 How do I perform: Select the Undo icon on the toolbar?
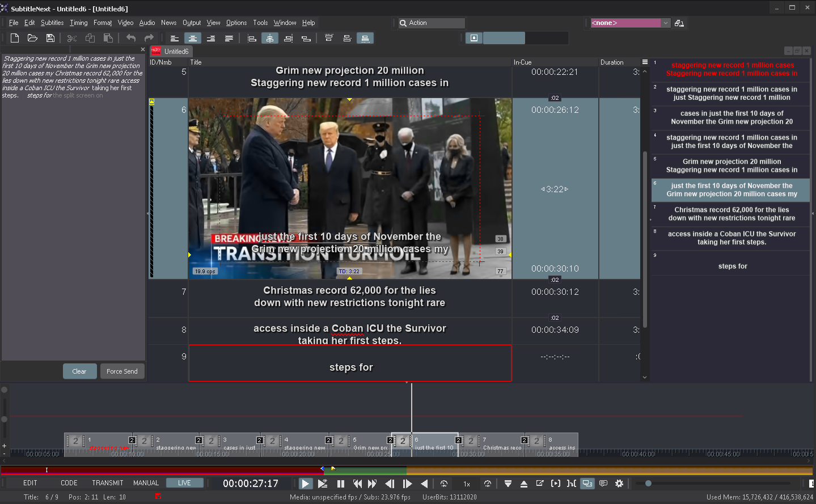tap(130, 38)
